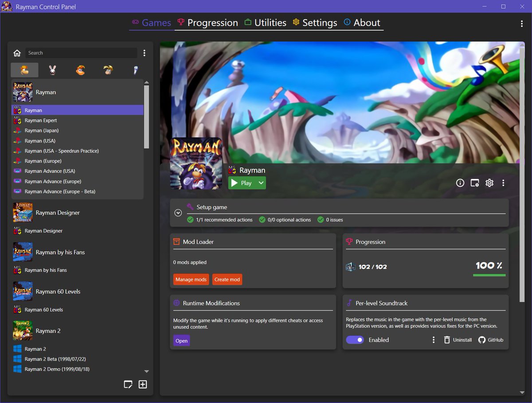
Task: Disable the Per-level Soundtrack toggle
Action: [x=355, y=340]
